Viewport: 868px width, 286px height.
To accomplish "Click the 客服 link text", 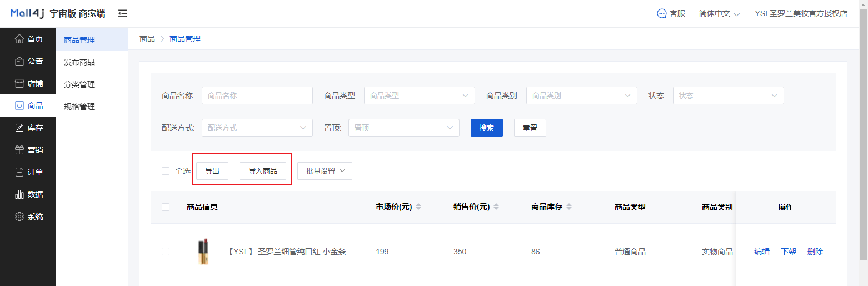I will point(677,13).
